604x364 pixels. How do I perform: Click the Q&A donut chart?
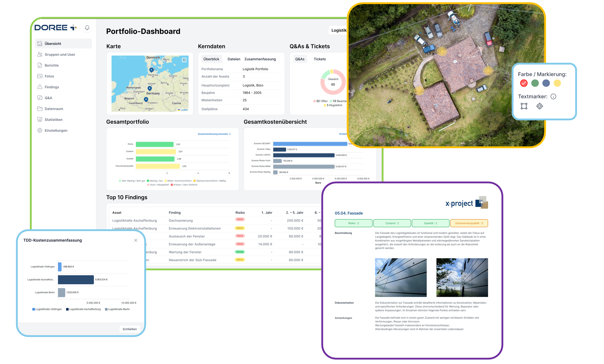pos(333,82)
